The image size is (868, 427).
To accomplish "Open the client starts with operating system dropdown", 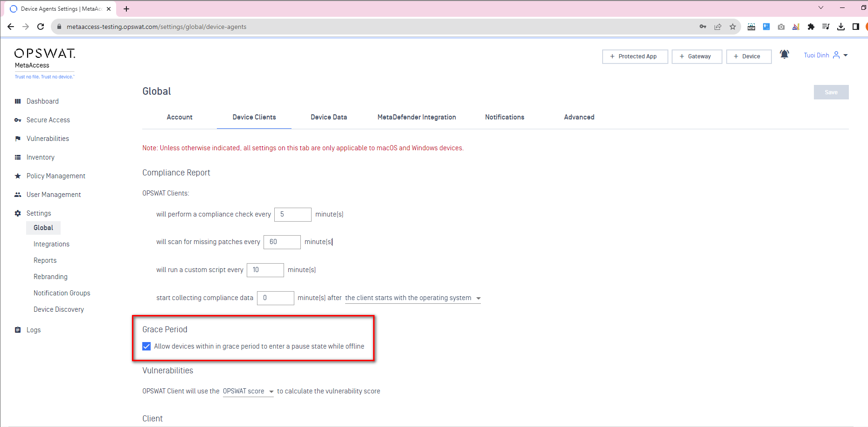I will 413,298.
